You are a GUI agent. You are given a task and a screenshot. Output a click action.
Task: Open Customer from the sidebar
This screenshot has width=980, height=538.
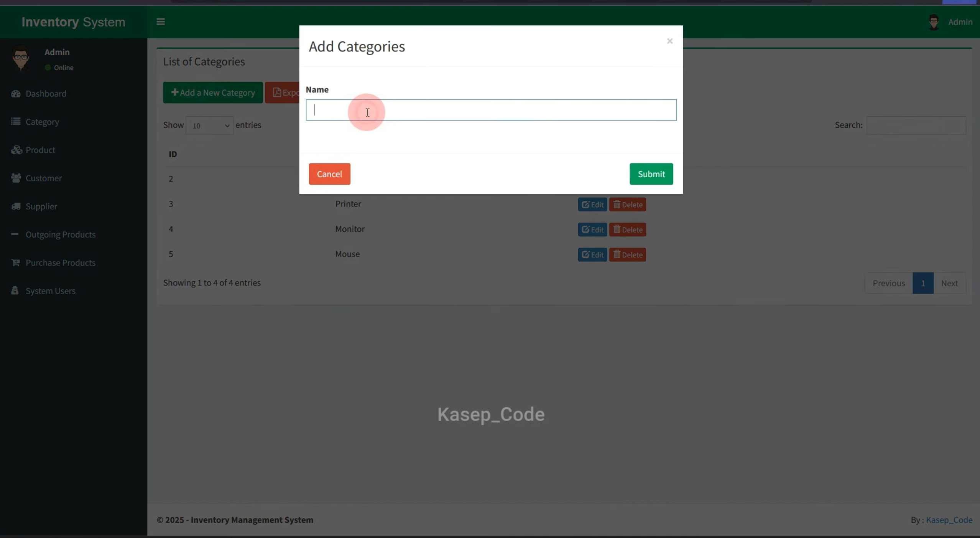coord(44,178)
